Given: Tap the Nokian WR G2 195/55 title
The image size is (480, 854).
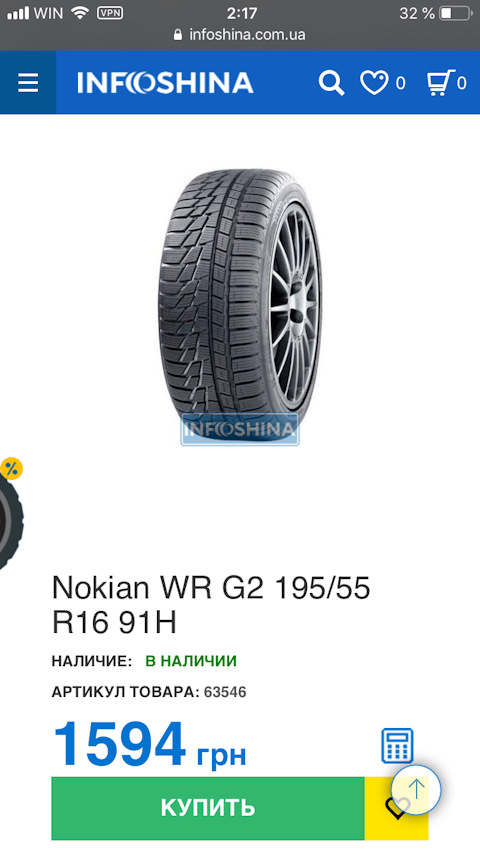Looking at the screenshot, I should pos(211,605).
